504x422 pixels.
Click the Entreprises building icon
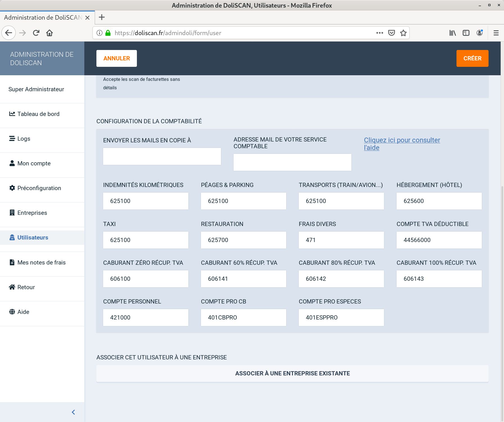coord(12,213)
